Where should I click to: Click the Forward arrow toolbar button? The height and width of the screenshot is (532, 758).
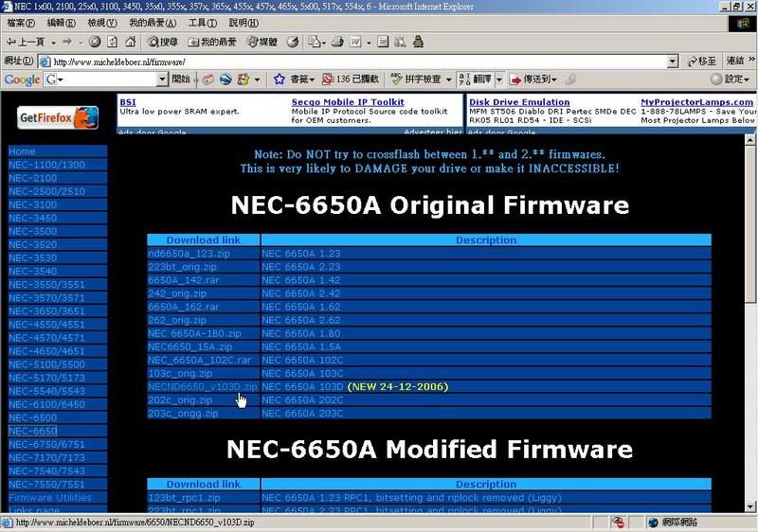(67, 42)
